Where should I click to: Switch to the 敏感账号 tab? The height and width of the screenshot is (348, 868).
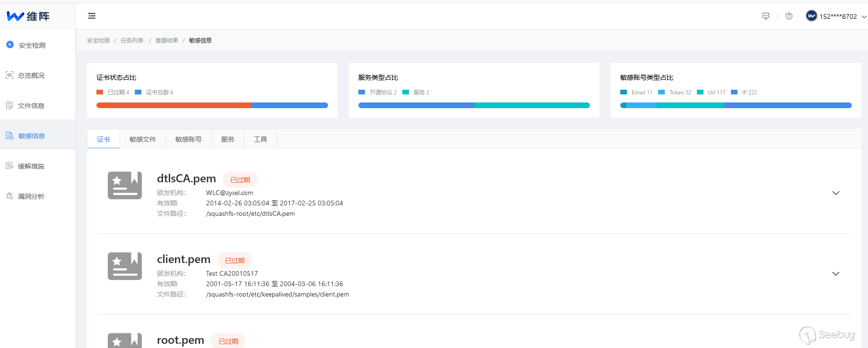pyautogui.click(x=189, y=139)
